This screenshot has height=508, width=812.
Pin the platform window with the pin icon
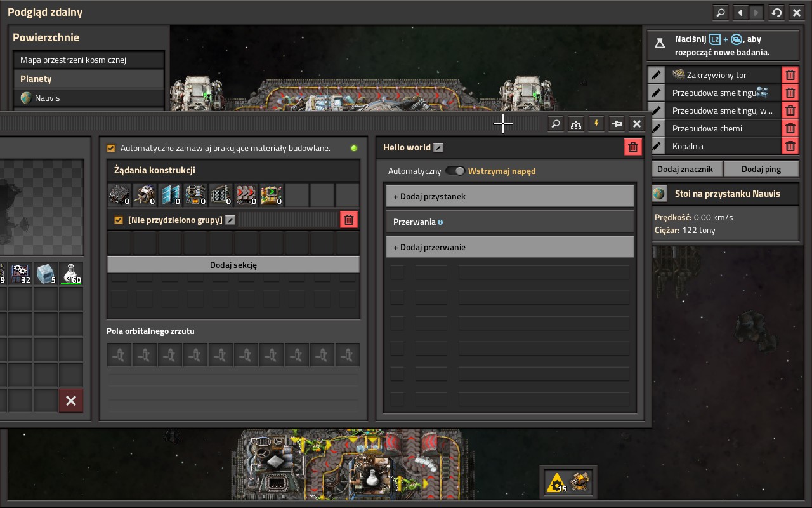617,124
